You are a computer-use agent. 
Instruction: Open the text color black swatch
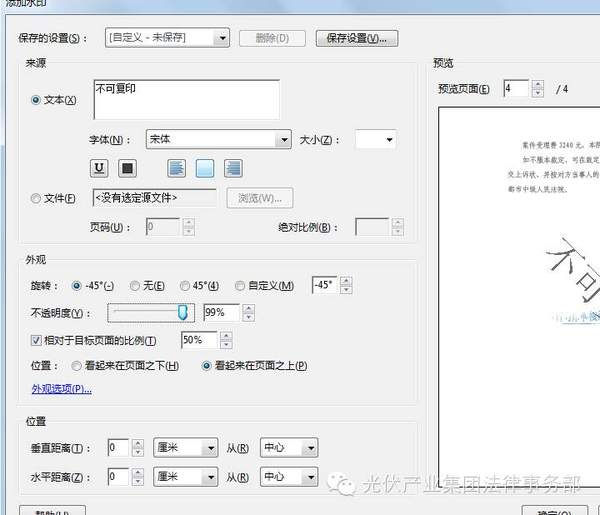127,168
